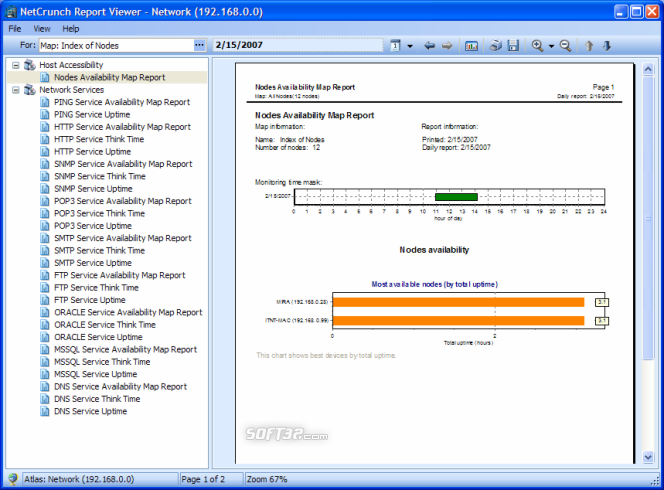Select SMTP Service Think Time report
The image size is (664, 490).
click(x=99, y=250)
